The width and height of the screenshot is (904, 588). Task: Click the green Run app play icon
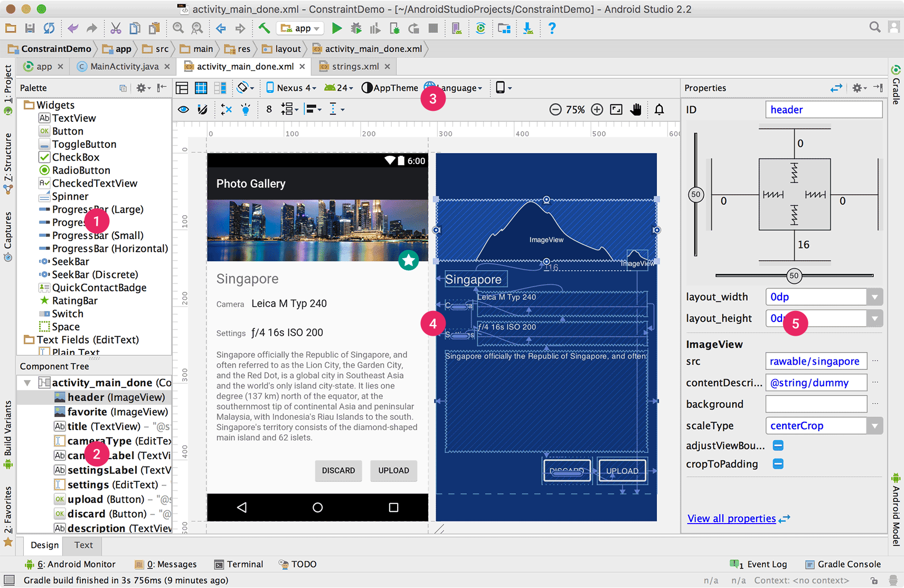click(336, 29)
